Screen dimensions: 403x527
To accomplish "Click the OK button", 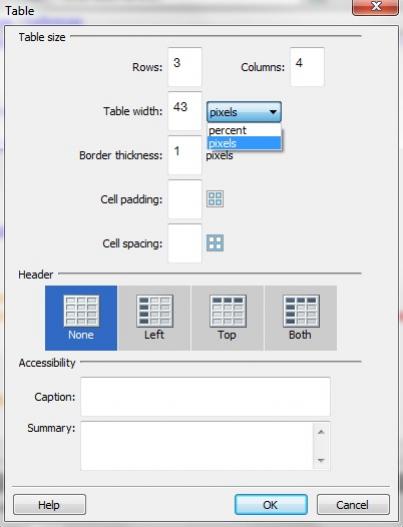I will coord(271,504).
